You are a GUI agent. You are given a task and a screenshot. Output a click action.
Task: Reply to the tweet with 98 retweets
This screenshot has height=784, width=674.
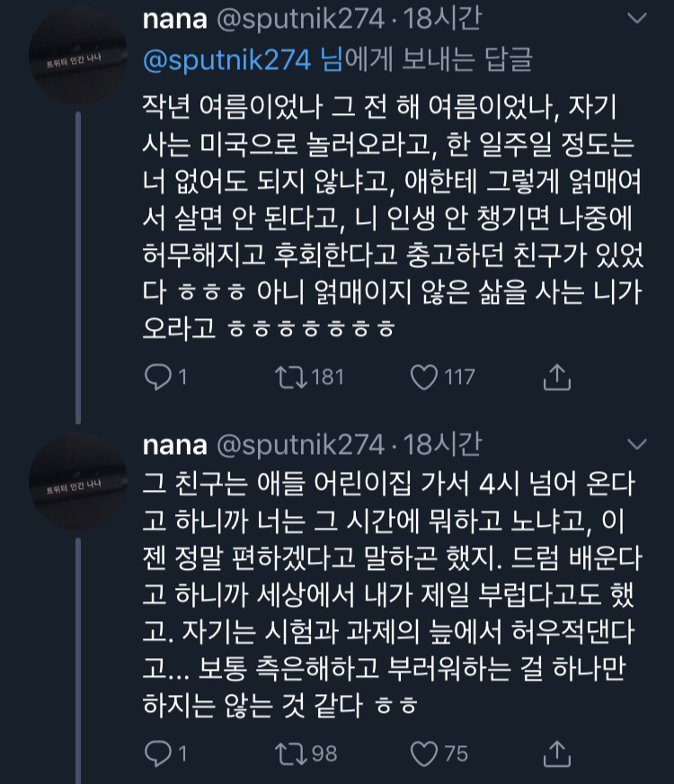[158, 752]
